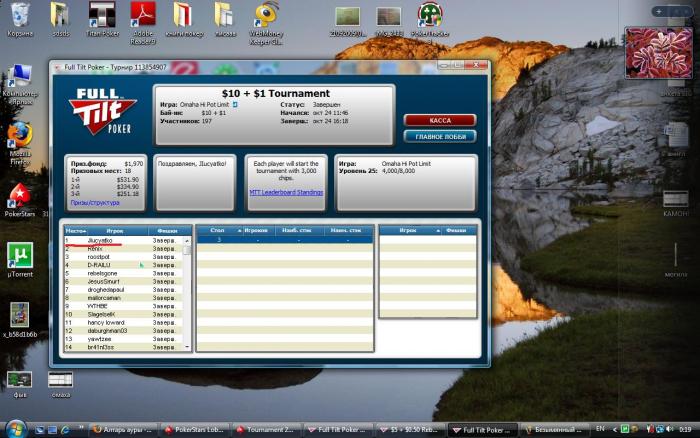
Task: Click the µTorrent tray icon
Action: [625, 429]
